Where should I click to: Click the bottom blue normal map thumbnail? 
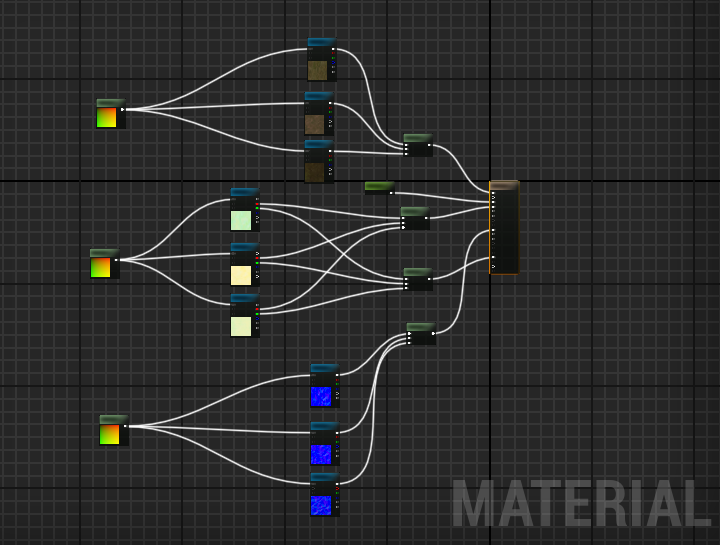pyautogui.click(x=320, y=505)
